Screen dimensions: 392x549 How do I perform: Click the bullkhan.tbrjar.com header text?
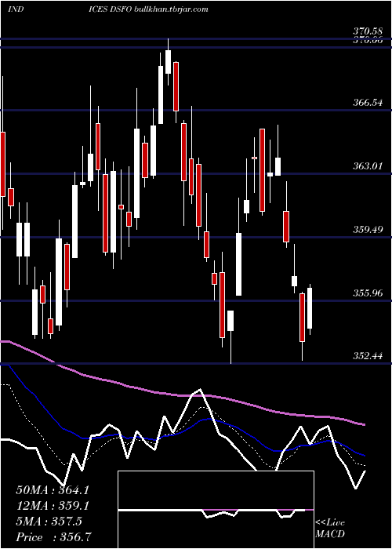click(x=172, y=9)
